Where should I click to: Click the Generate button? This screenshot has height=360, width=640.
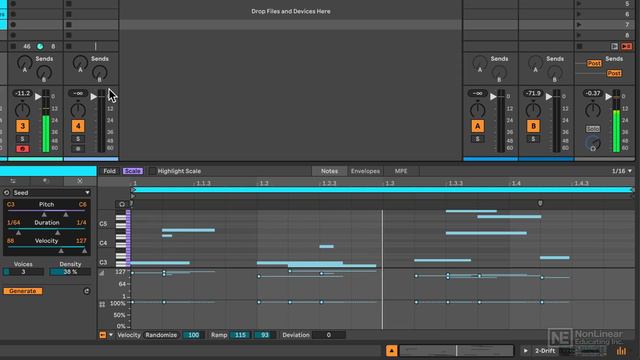coord(23,291)
